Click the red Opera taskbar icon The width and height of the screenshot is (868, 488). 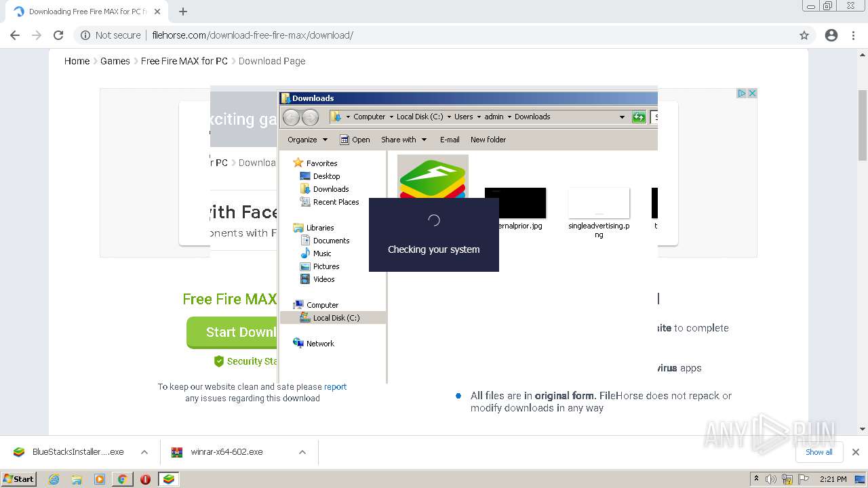(145, 479)
